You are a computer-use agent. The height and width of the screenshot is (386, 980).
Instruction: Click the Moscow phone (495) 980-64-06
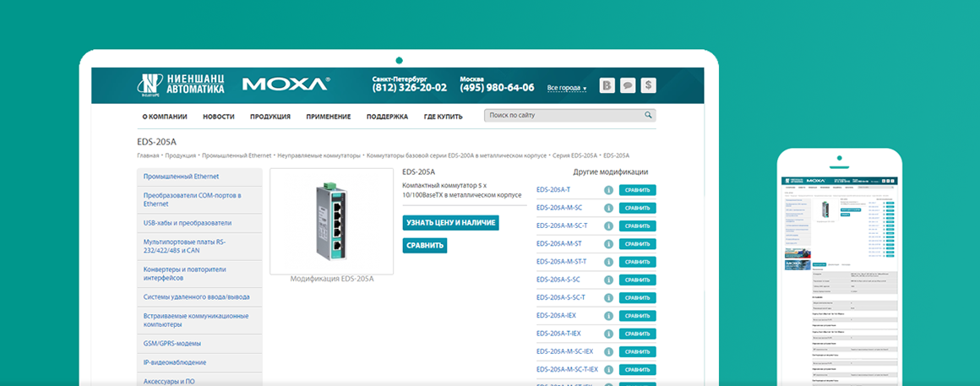(x=498, y=88)
